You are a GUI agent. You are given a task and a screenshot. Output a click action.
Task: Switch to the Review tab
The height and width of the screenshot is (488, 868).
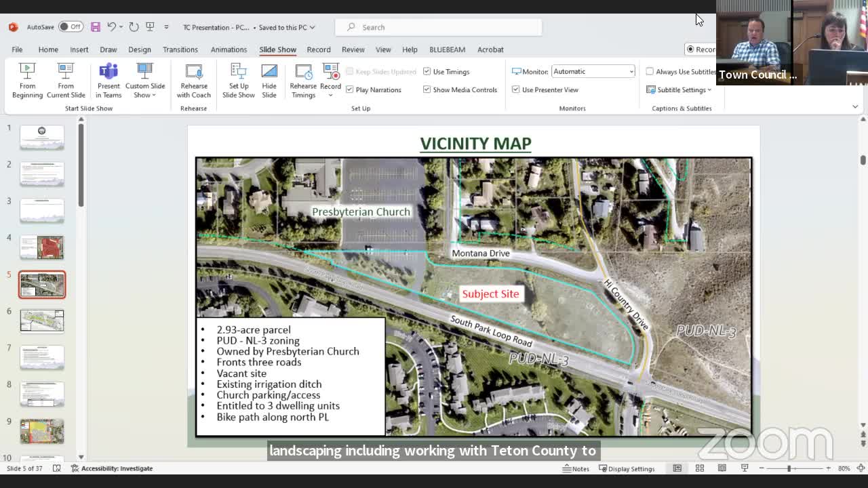tap(353, 49)
